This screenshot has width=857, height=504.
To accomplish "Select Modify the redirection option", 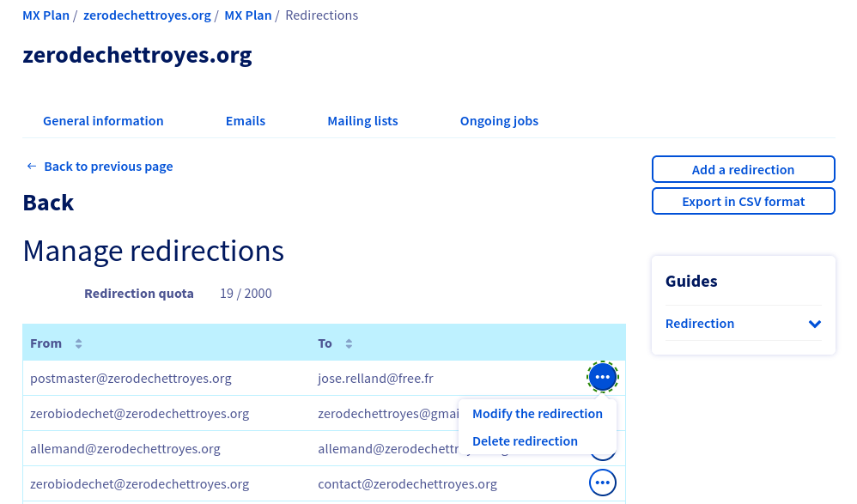I will pyautogui.click(x=538, y=414).
